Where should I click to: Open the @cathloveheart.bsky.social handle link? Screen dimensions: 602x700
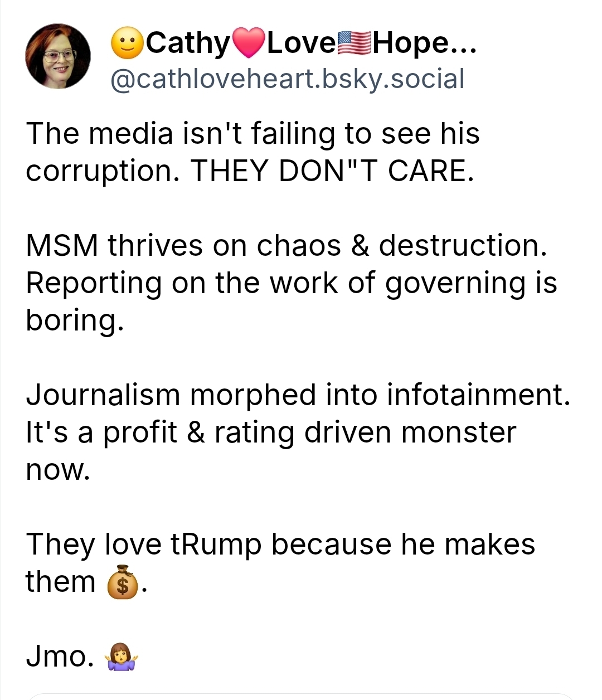pos(287,79)
